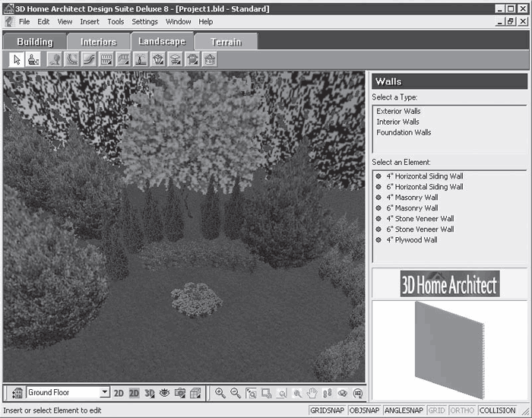The height and width of the screenshot is (418, 532).
Task: Select the arrow Selection tool
Action: click(17, 60)
